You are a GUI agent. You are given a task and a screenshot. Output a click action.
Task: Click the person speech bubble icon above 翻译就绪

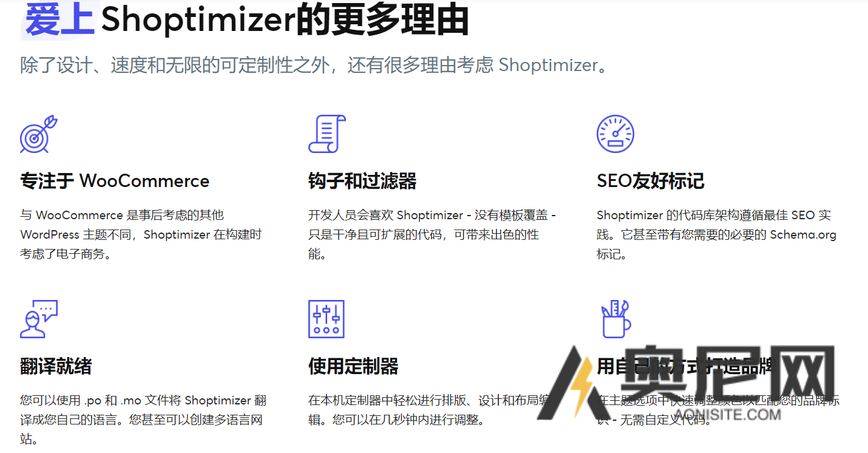pyautogui.click(x=39, y=319)
